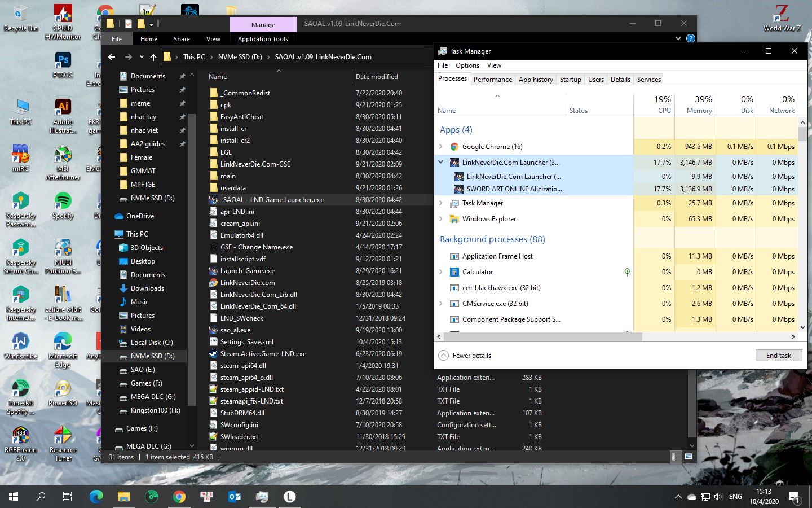Expand the Windows Explorer process entry
The width and height of the screenshot is (812, 508).
coord(441,219)
